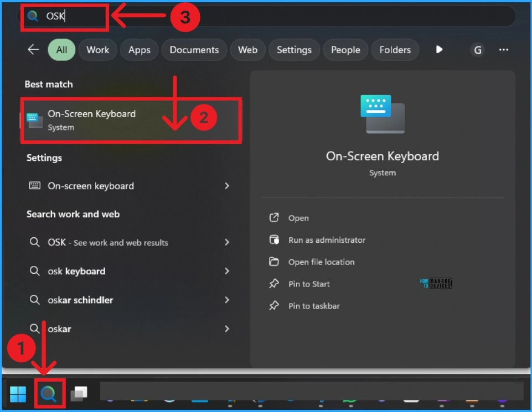This screenshot has width=532, height=412.
Task: Click the search icon beside osk keyboard
Action: [34, 271]
